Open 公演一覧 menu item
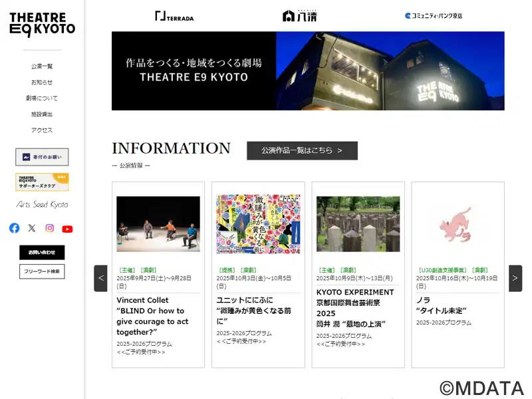This screenshot has width=532, height=399. point(42,66)
